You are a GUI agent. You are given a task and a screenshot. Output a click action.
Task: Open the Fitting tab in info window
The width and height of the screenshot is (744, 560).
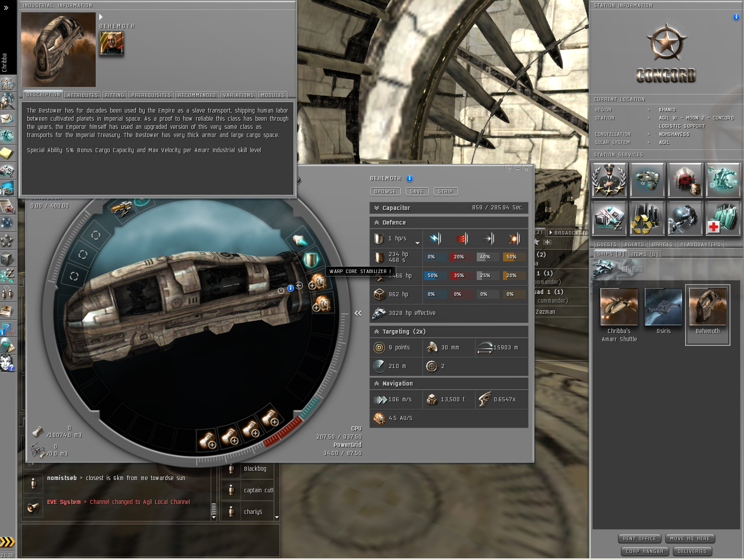tap(114, 94)
